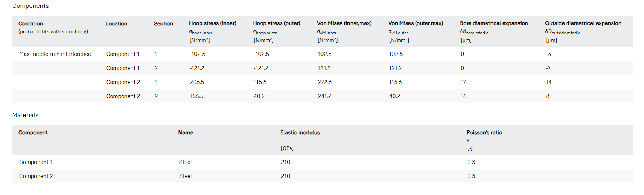Click the Outside diametrical expansion header

[x=583, y=23]
